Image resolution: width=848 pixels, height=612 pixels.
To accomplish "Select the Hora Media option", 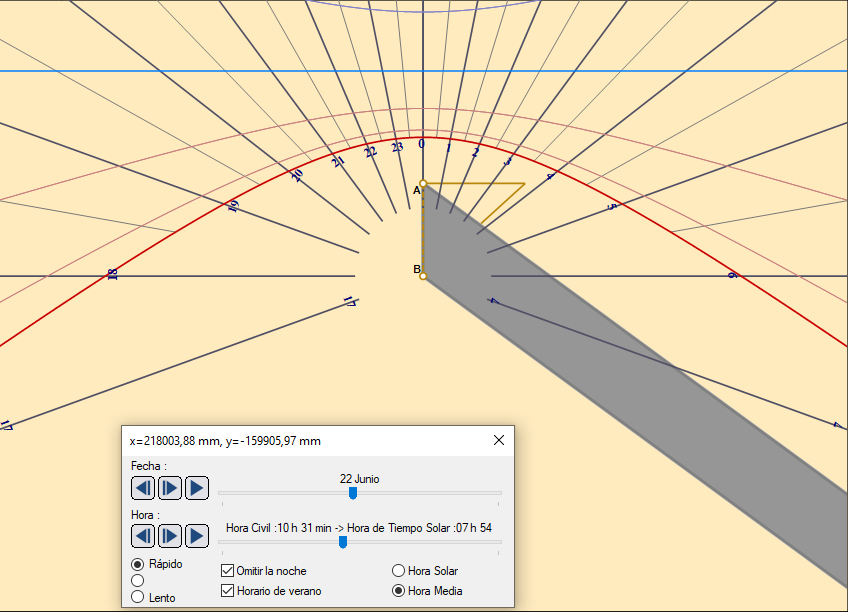I will pos(399,591).
